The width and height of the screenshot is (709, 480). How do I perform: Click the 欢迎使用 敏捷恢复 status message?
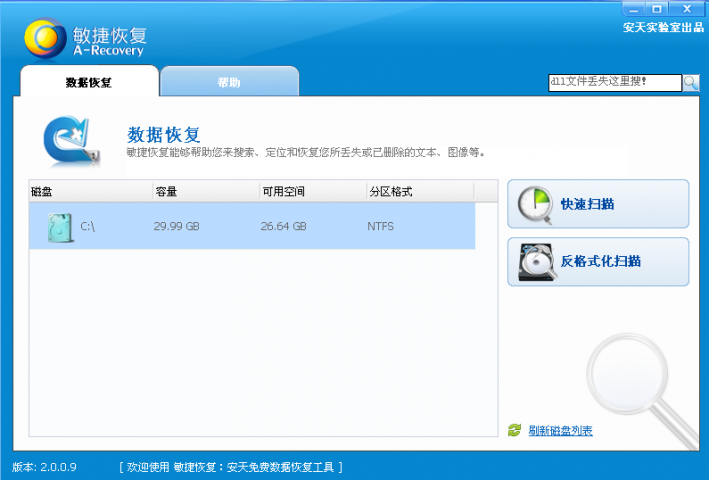(231, 467)
